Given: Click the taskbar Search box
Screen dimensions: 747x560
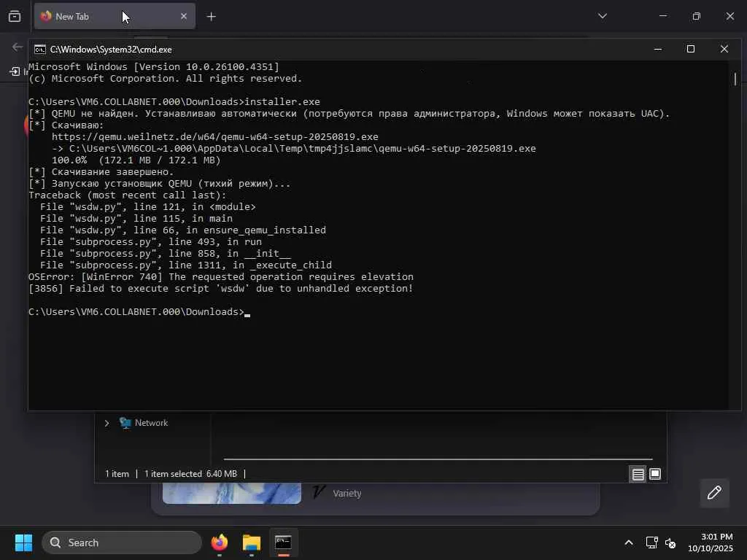Looking at the screenshot, I should 122,542.
